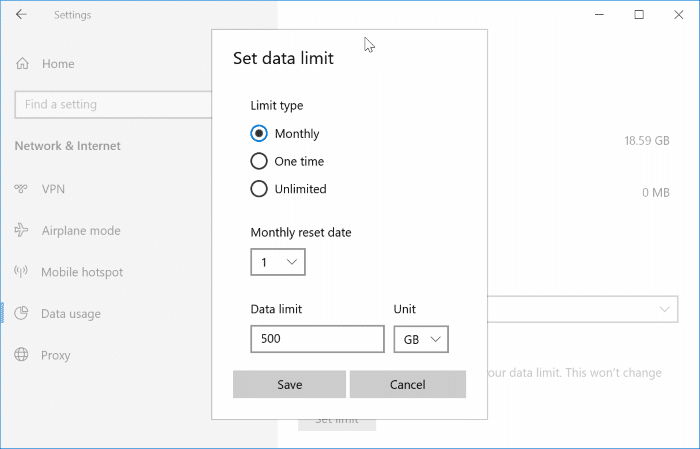Image resolution: width=700 pixels, height=449 pixels.
Task: Click the Data usage pie icon
Action: 22,314
